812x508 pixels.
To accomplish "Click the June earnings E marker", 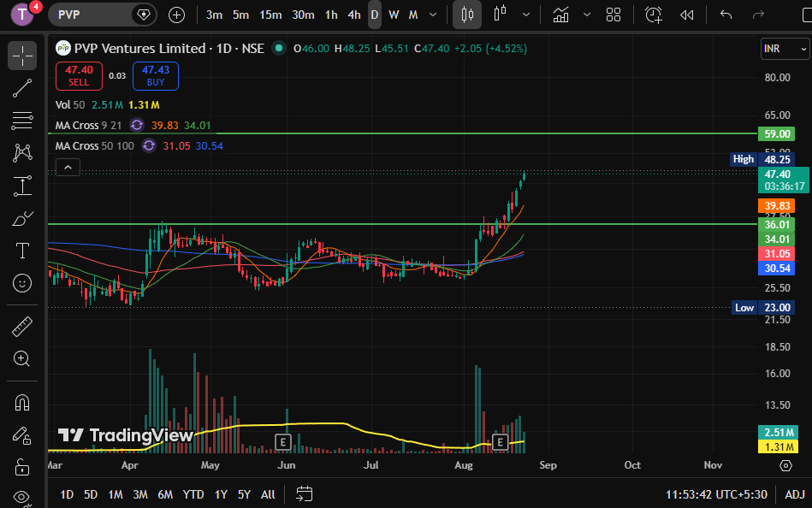I will (x=282, y=442).
